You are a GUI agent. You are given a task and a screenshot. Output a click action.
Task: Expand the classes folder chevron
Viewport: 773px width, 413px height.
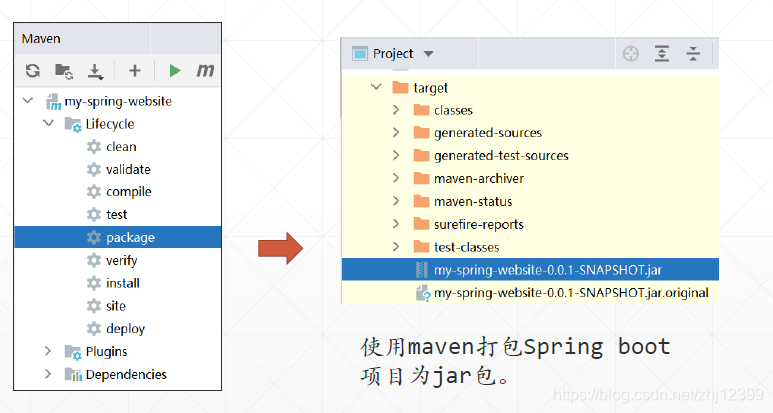[396, 110]
